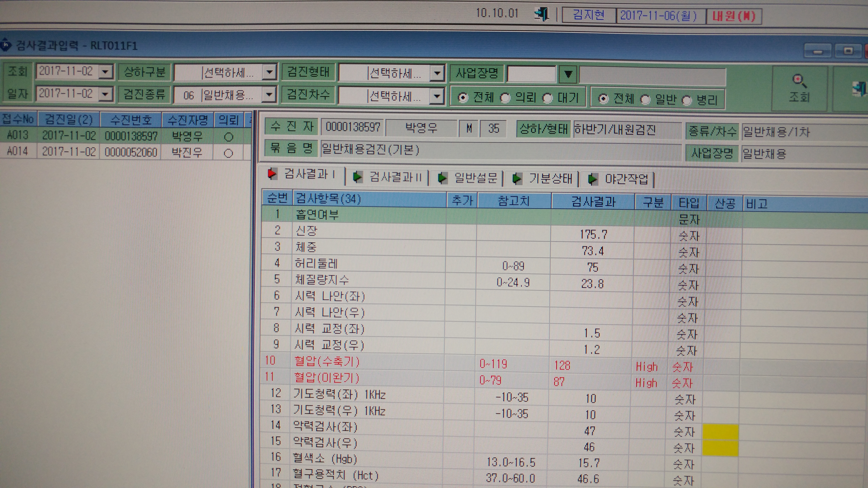Select the 의뢰 radio button
The height and width of the screenshot is (488, 868).
coord(505,98)
